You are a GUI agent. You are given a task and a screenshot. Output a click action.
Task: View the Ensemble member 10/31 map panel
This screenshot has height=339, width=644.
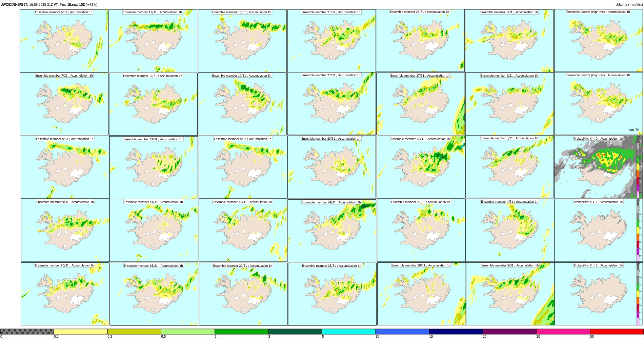click(x=65, y=294)
